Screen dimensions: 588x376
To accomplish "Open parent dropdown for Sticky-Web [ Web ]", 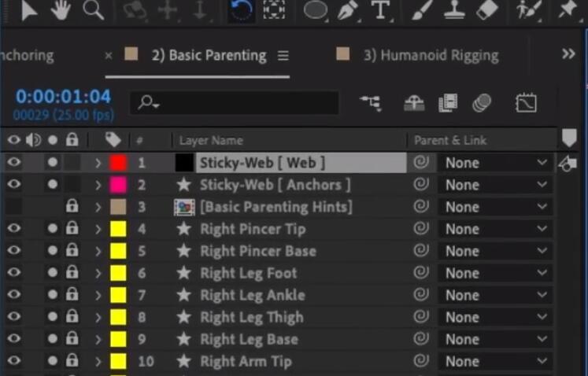I will [x=495, y=163].
